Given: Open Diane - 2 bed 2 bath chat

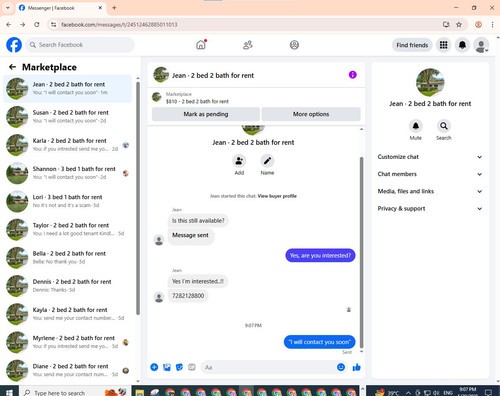Looking at the screenshot, I should (x=68, y=370).
